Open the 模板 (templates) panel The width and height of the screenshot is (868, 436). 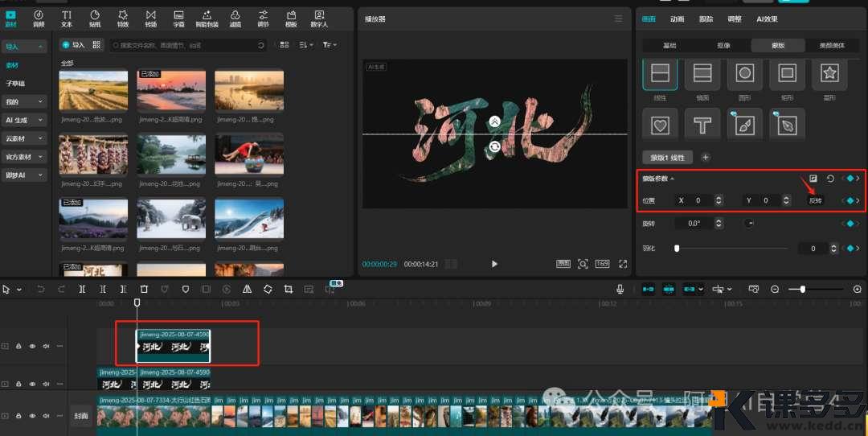291,19
